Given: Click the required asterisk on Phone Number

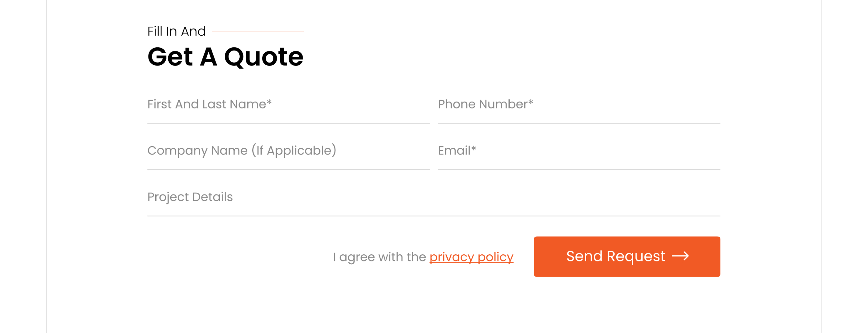Looking at the screenshot, I should point(531,102).
